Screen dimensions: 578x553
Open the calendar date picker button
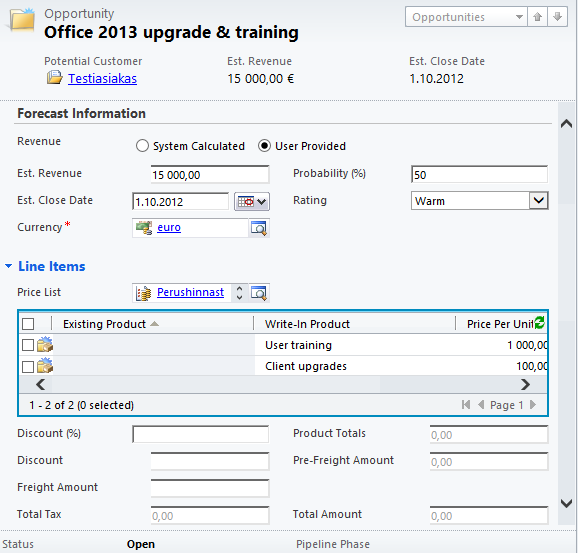click(x=252, y=202)
